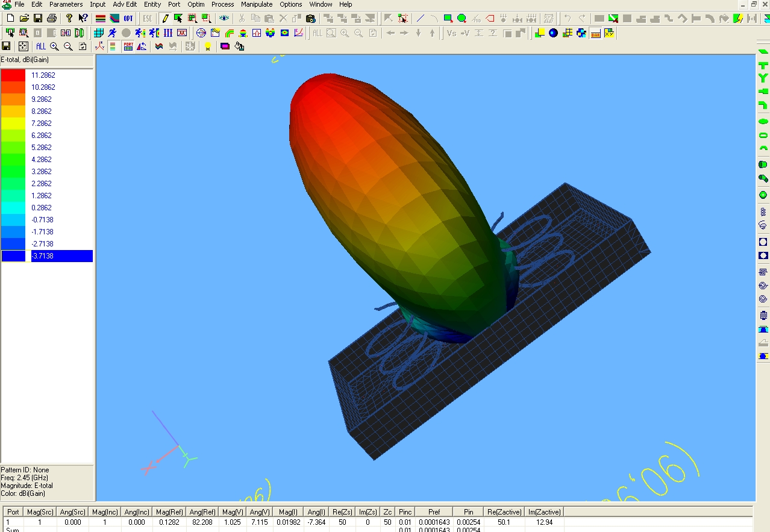Expand the Process menu
The height and width of the screenshot is (532, 770).
coord(222,4)
